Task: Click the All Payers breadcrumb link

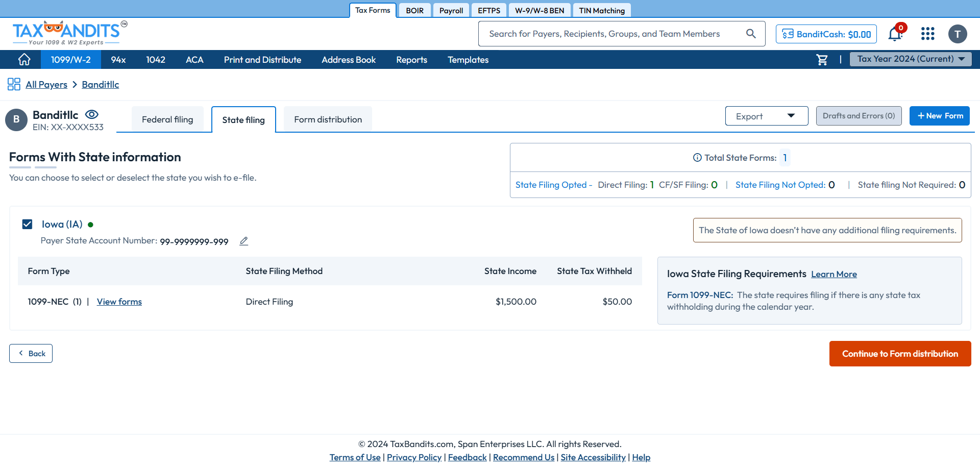Action: [46, 84]
